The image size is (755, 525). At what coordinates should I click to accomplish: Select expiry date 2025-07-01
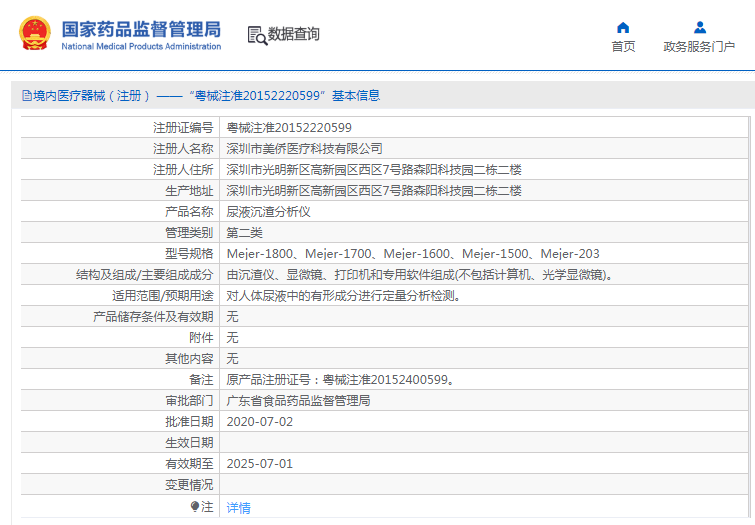pos(260,463)
